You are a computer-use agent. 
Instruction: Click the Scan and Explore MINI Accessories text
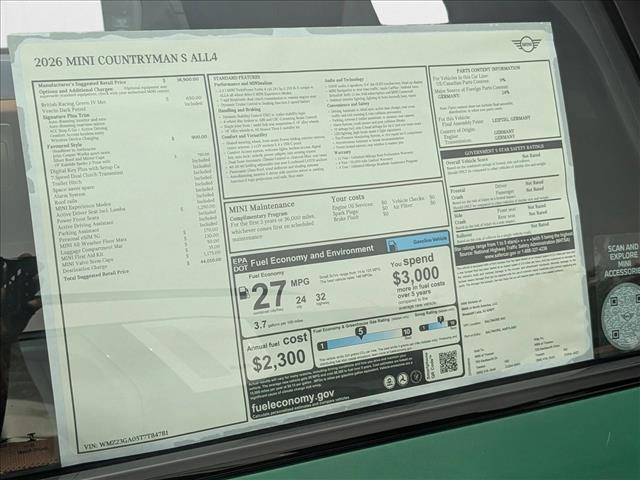pyautogui.click(x=621, y=260)
